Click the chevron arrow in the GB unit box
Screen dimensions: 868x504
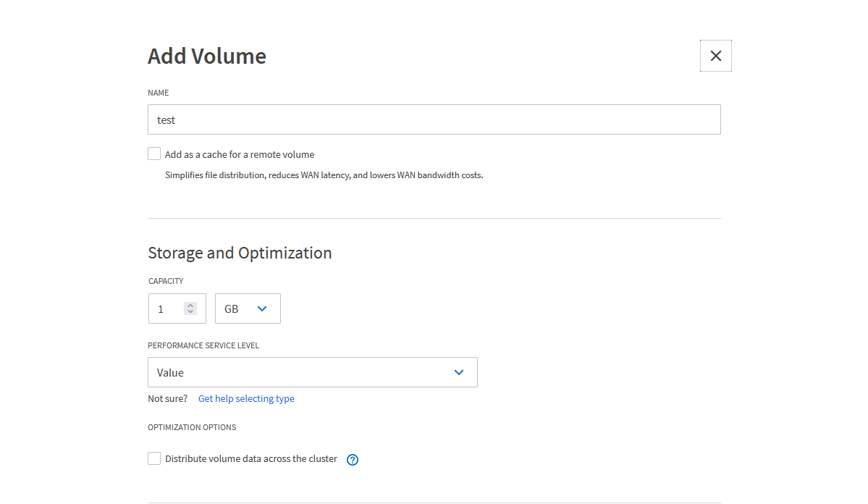[x=262, y=308]
